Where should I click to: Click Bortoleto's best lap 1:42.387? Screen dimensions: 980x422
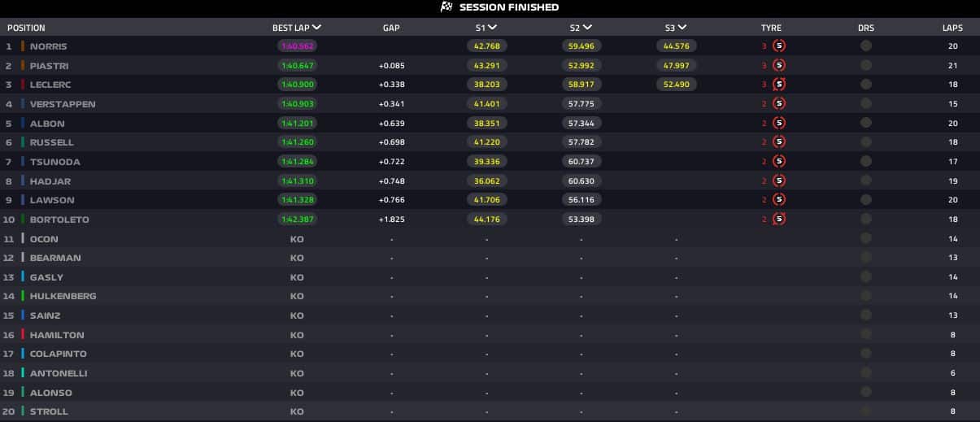click(297, 220)
